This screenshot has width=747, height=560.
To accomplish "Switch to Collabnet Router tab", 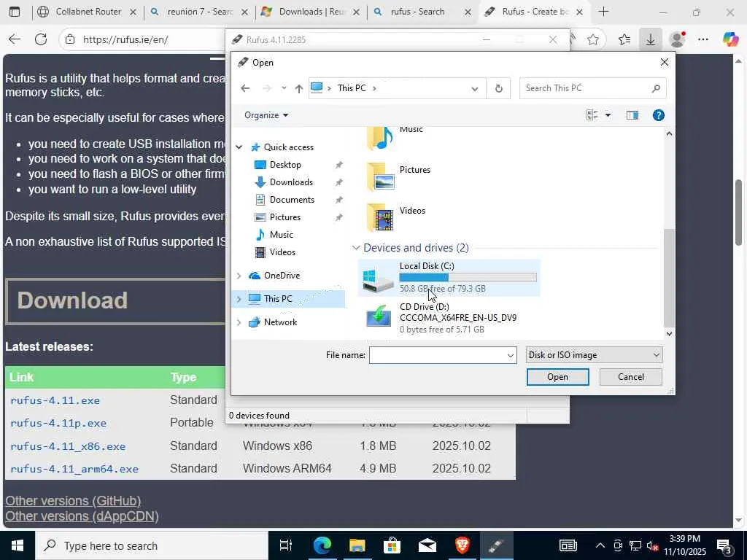I will tap(88, 12).
